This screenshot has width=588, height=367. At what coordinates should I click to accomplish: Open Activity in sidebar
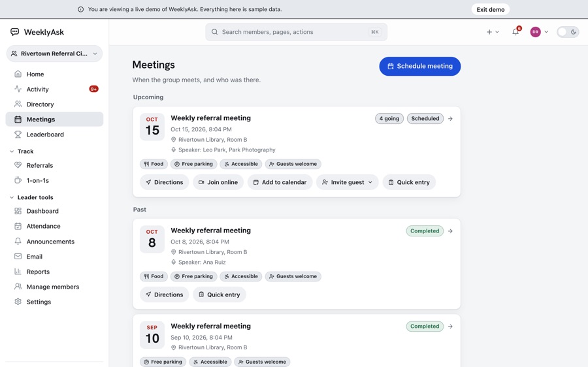click(54, 89)
